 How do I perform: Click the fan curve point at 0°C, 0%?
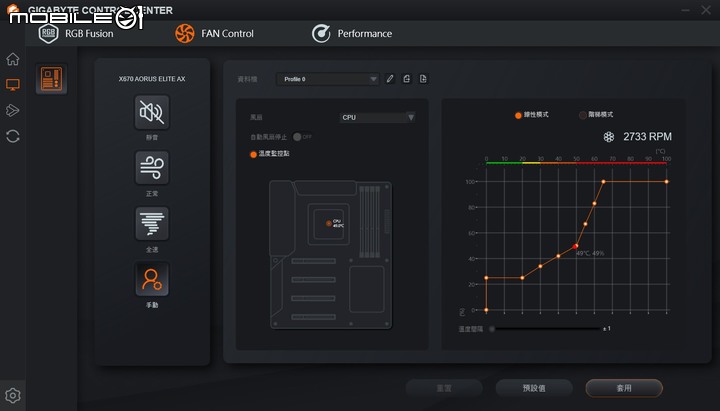pos(486,310)
